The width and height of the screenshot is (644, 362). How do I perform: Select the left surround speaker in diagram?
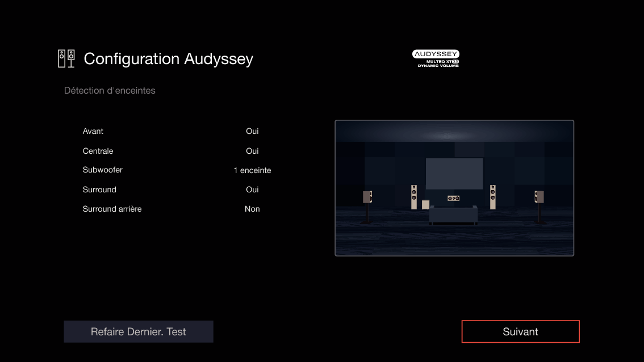(367, 197)
